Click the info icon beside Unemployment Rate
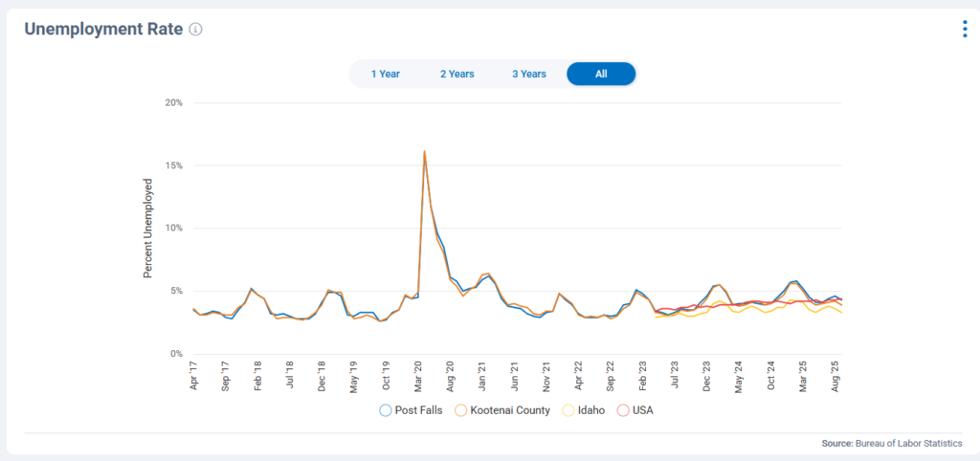The height and width of the screenshot is (461, 980). pyautogui.click(x=195, y=30)
